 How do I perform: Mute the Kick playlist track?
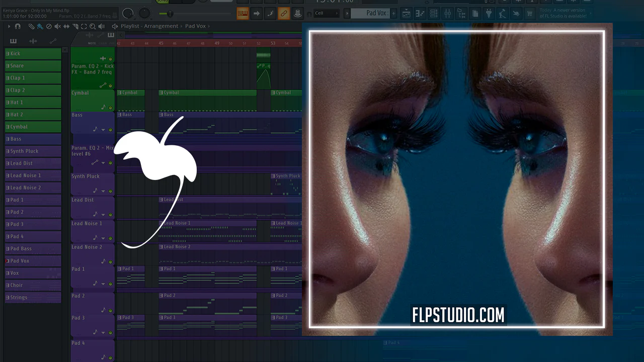[110, 59]
